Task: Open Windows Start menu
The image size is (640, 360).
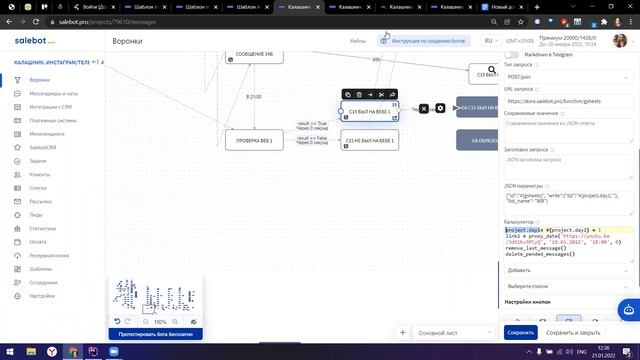Action: point(9,351)
